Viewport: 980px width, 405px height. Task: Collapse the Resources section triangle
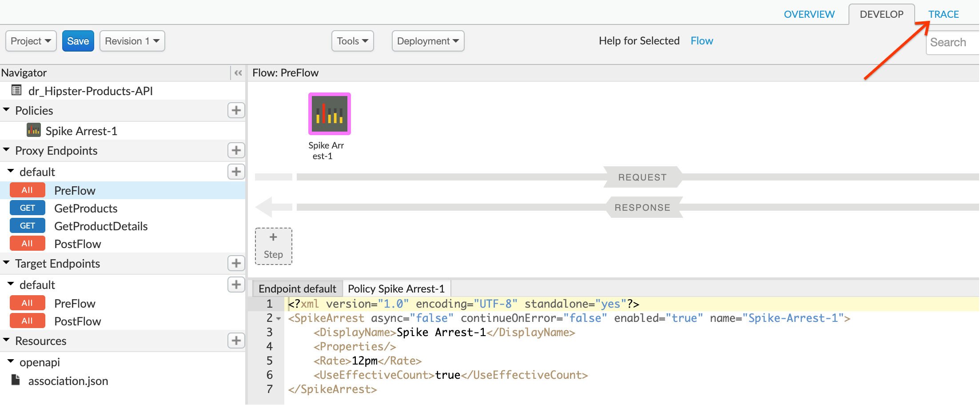pos(6,340)
